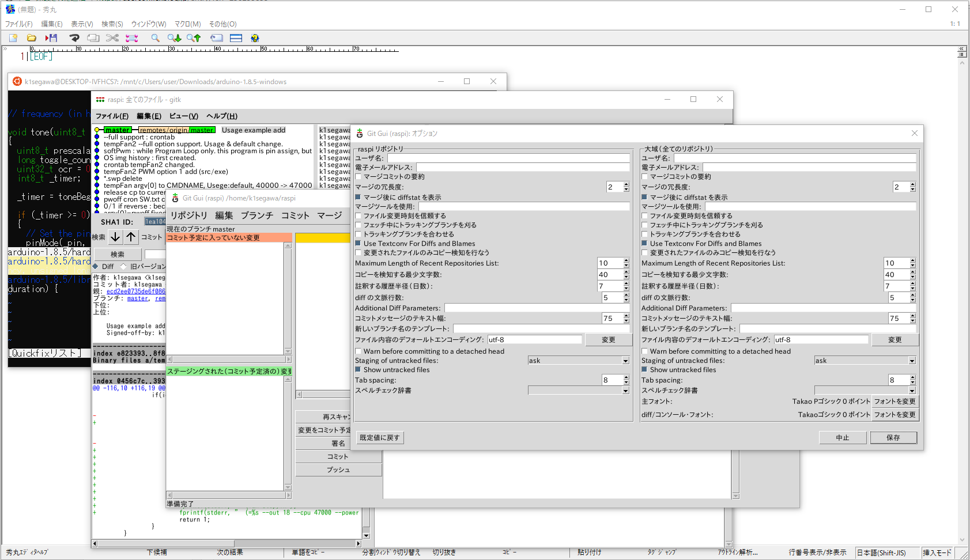
Task: Click 既定値に戻す restore defaults button
Action: coord(380,438)
